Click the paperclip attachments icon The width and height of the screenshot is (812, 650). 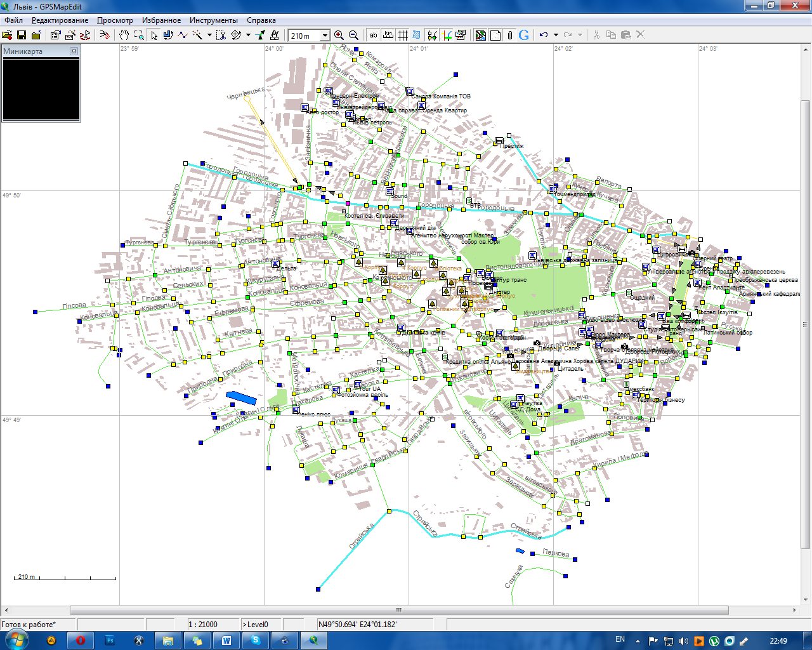pyautogui.click(x=509, y=36)
